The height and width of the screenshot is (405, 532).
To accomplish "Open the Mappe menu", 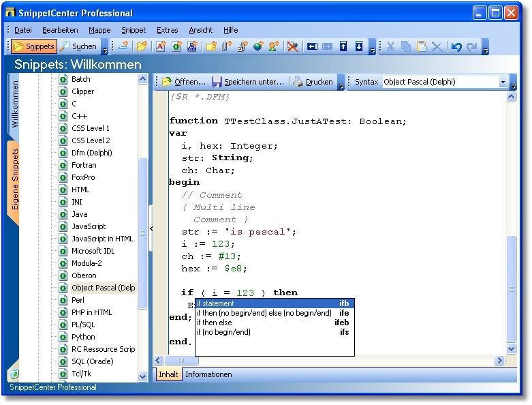I will click(x=99, y=30).
